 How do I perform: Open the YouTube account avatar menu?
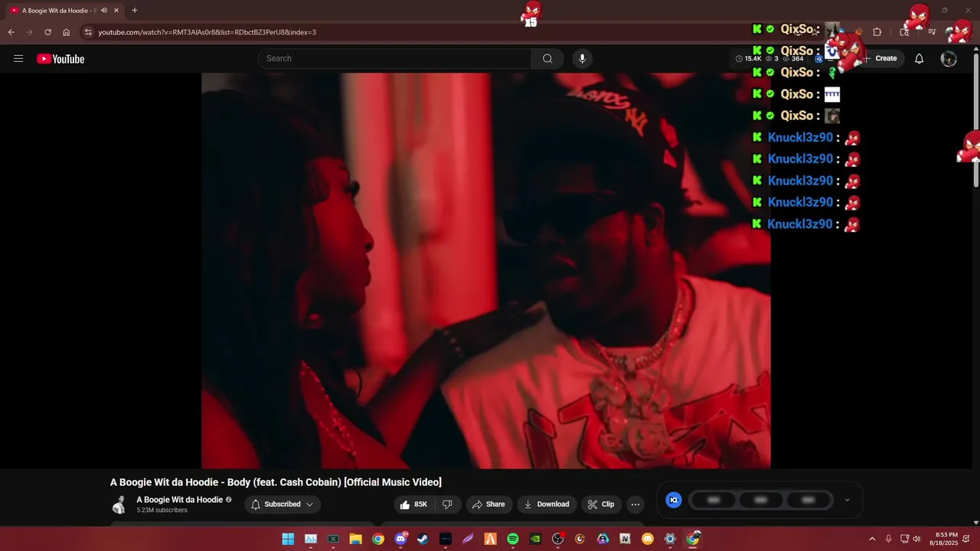(x=949, y=59)
